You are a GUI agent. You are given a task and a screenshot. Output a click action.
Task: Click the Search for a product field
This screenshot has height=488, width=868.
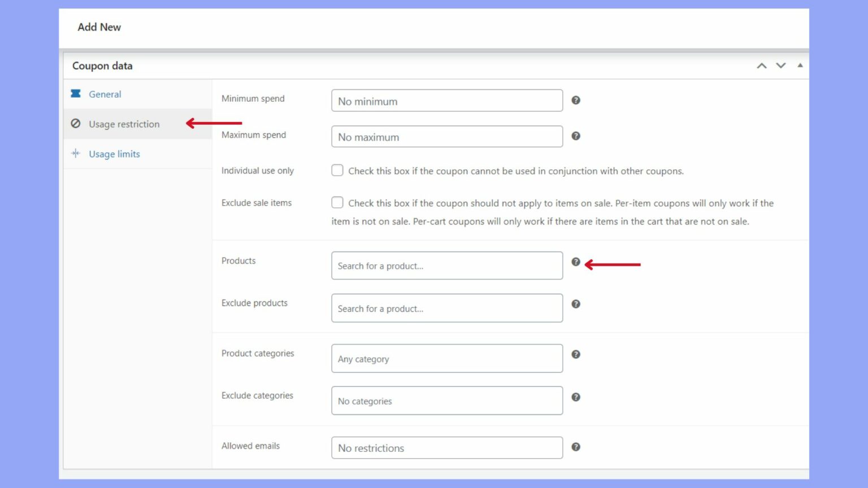(x=446, y=265)
